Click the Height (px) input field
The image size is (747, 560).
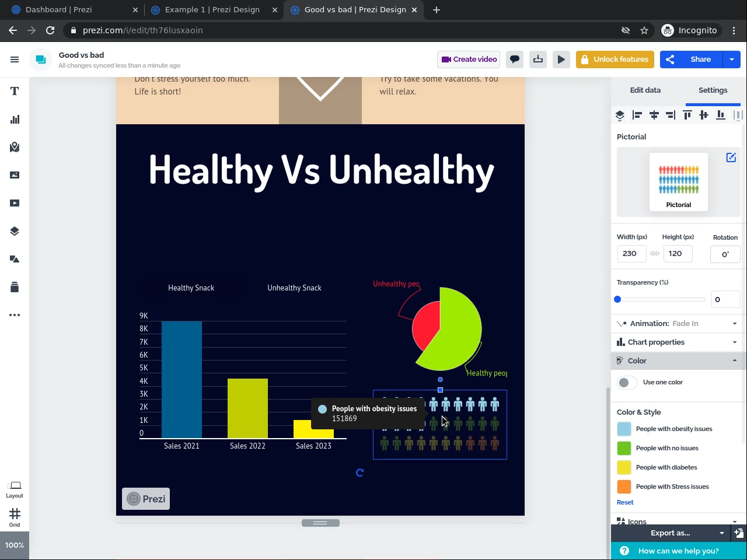[678, 254]
